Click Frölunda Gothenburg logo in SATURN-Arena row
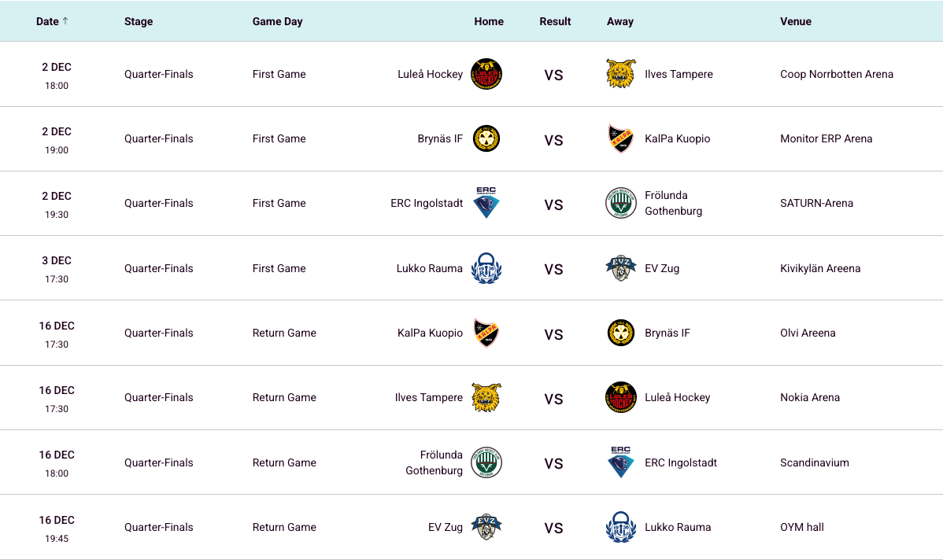 pyautogui.click(x=620, y=203)
